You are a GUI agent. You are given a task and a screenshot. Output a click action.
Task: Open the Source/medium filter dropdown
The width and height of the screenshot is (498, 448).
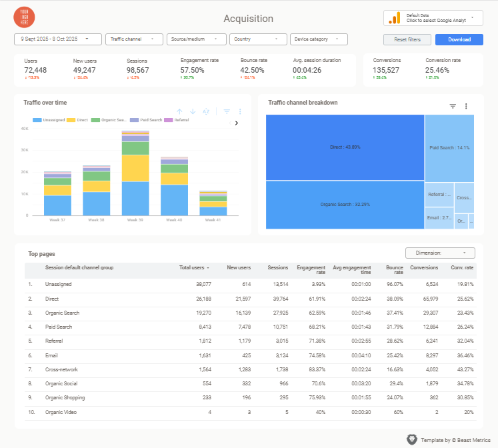pyautogui.click(x=196, y=39)
